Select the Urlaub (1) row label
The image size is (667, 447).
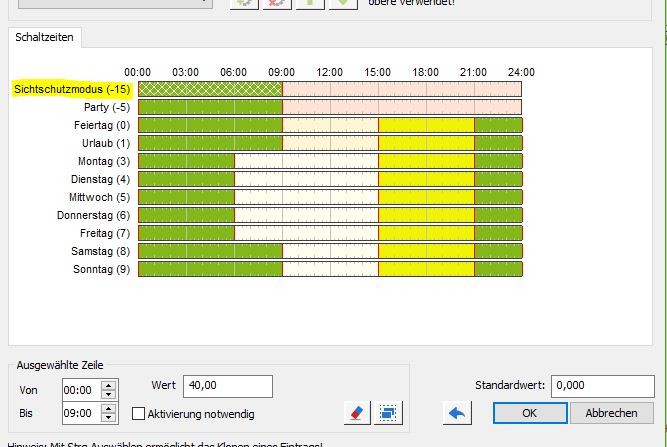pos(106,143)
